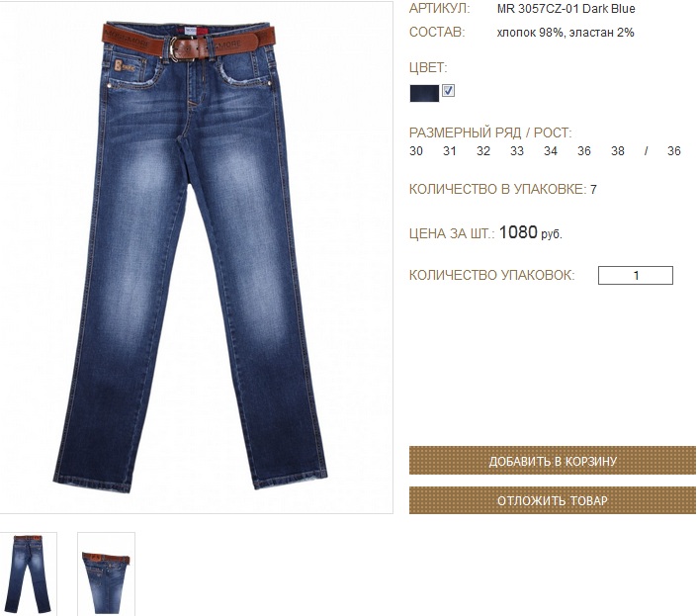Click the main jeans product photo
697x616 pixels.
click(x=196, y=257)
